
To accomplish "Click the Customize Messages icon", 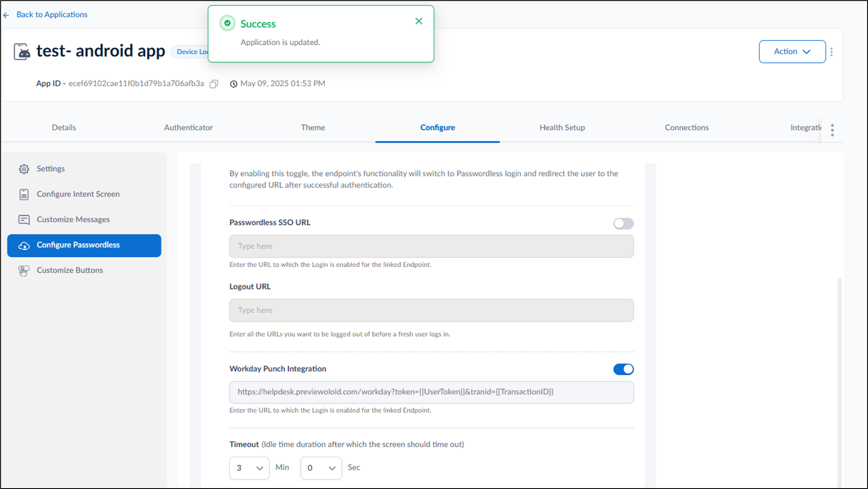I will (24, 219).
